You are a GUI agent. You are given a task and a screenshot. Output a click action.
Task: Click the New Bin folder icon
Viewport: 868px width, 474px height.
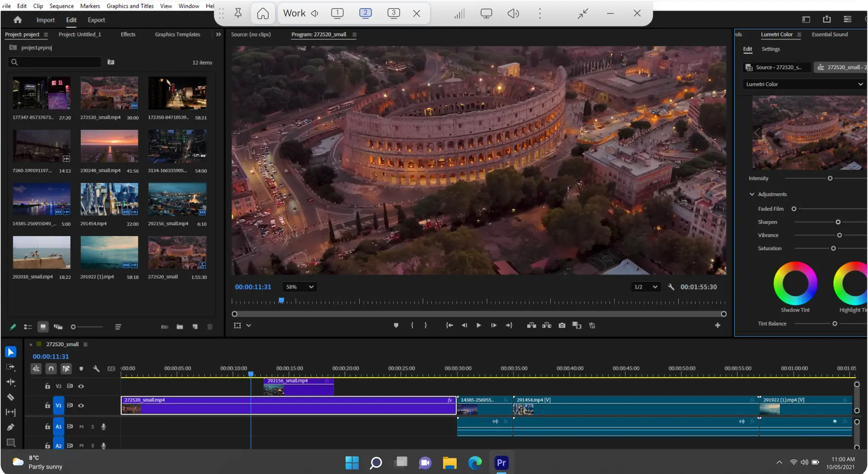point(180,327)
